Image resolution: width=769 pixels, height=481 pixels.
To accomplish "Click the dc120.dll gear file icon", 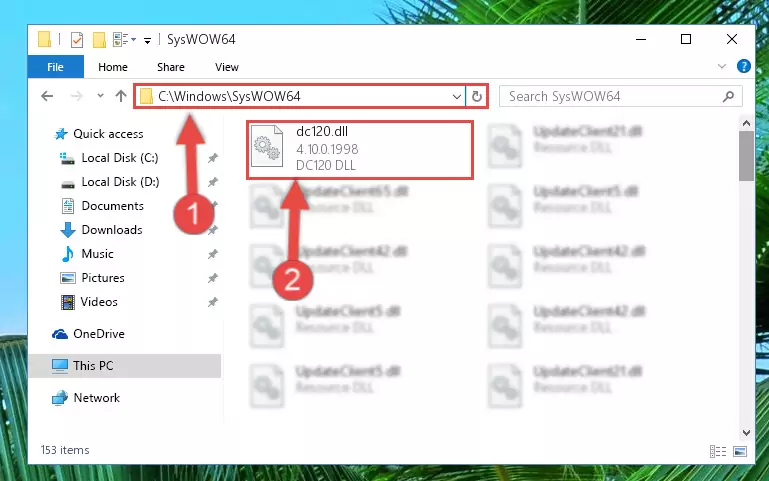I will tap(267, 147).
